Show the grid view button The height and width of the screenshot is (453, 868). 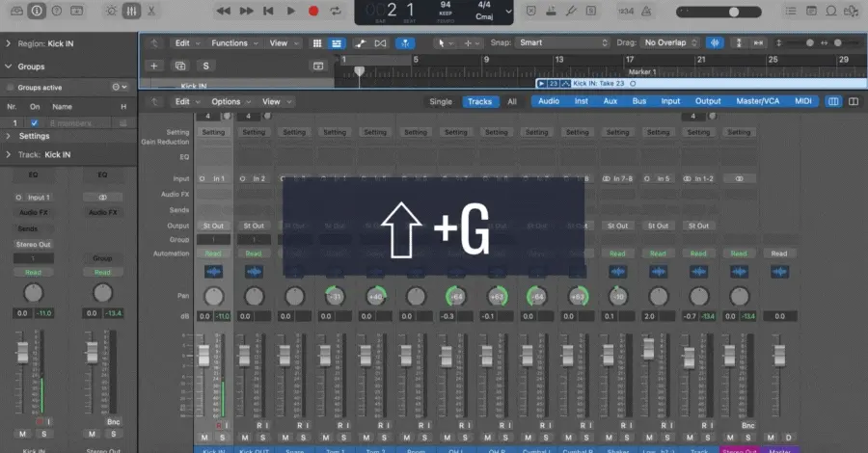(317, 43)
